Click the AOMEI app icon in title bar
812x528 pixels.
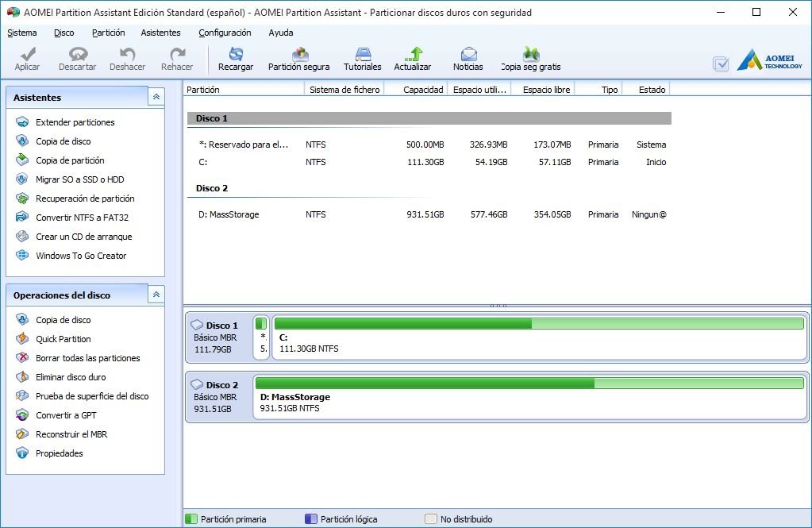pos(13,12)
